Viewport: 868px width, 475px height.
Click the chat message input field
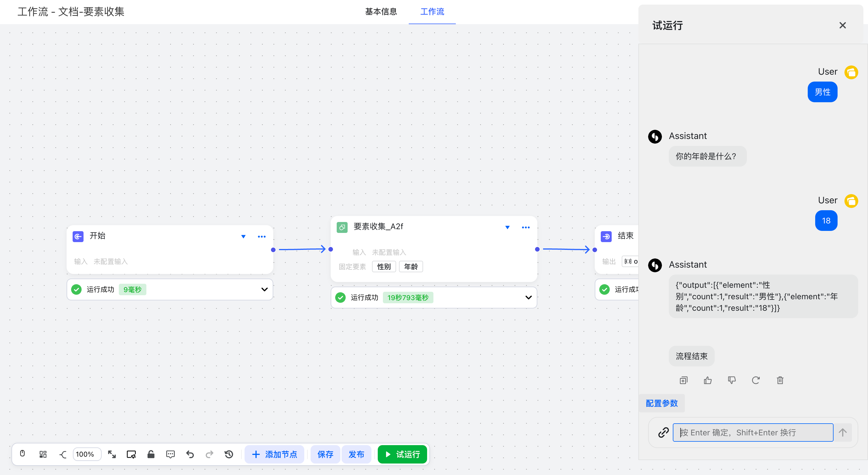753,432
